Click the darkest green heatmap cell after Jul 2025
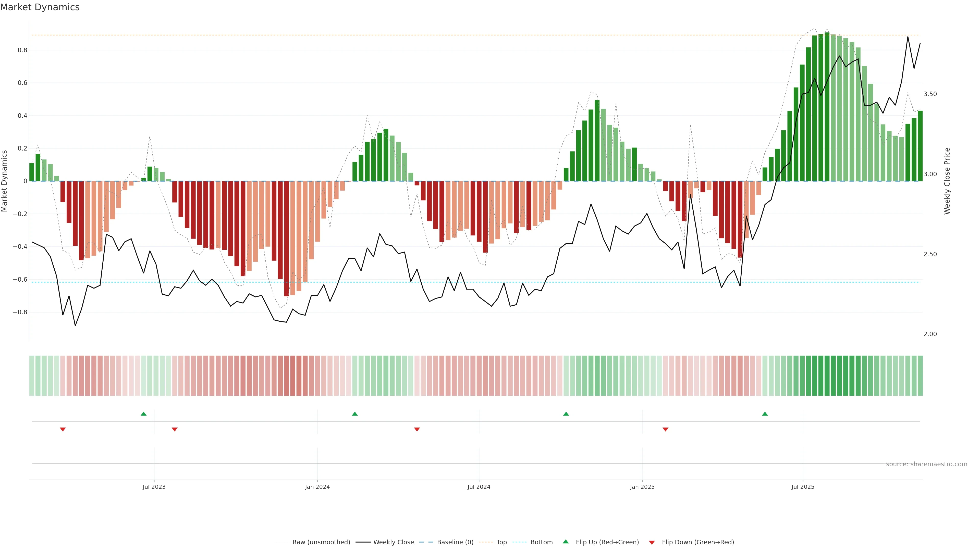Screen dimensions: 980x551 pos(827,376)
